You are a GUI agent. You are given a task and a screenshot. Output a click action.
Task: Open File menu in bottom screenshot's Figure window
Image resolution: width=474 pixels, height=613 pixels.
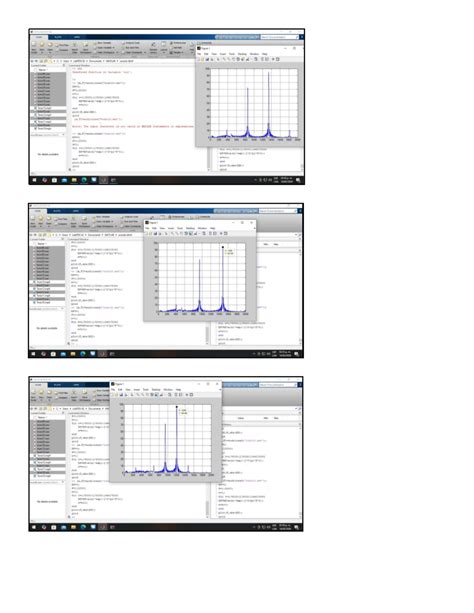113,390
